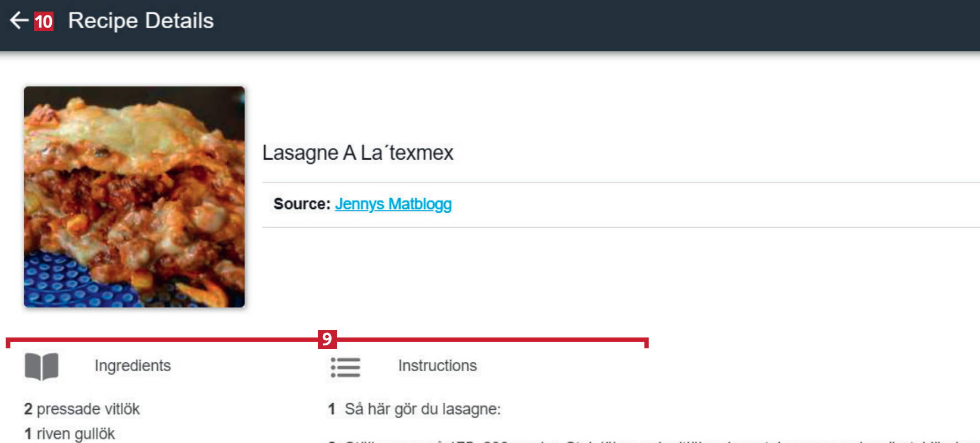
Task: Click the red bracket line above Instructions
Action: (x=491, y=340)
